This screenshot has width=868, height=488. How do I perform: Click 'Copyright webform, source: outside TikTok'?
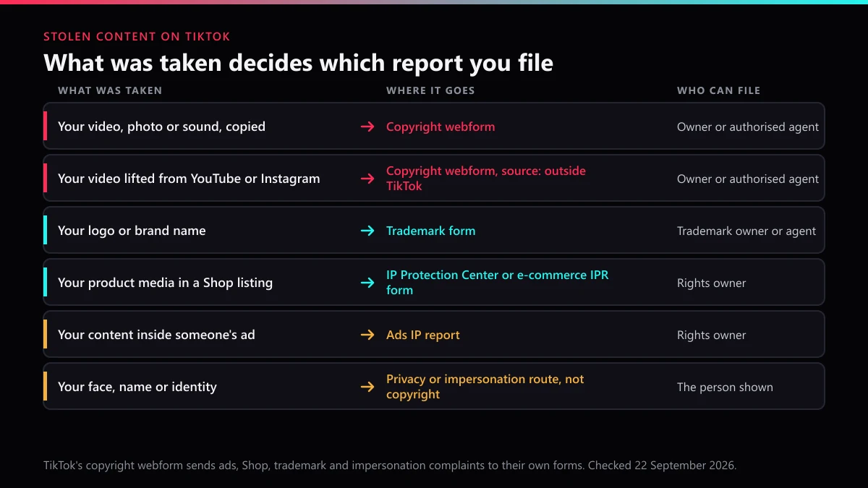coord(486,179)
